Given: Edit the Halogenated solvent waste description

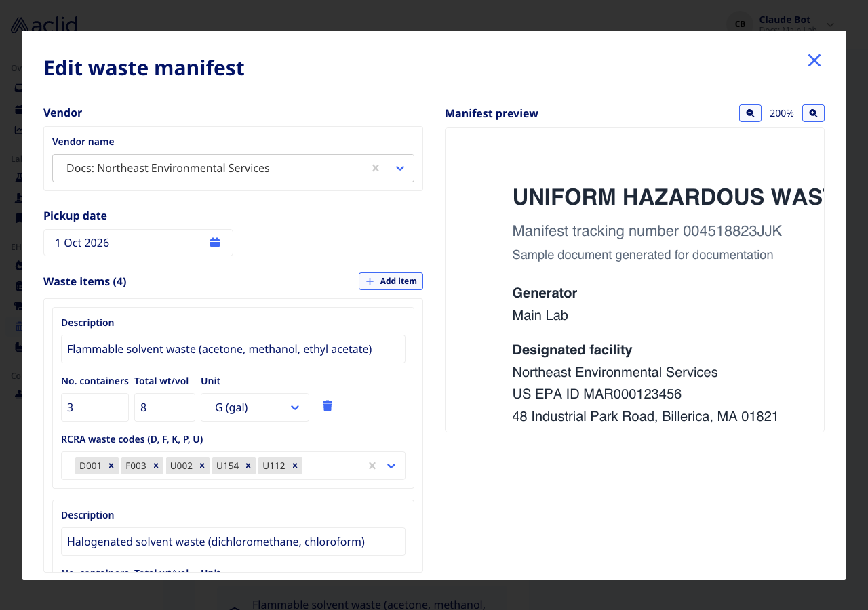Looking at the screenshot, I should (233, 542).
